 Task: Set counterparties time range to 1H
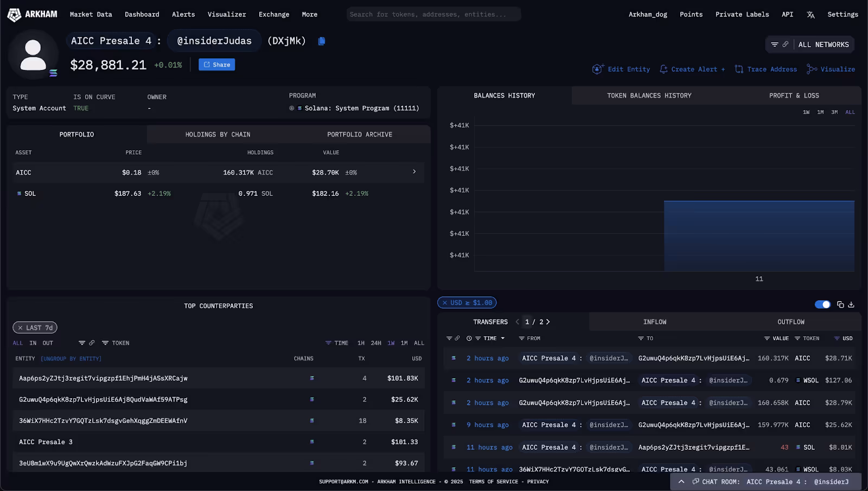coord(361,343)
